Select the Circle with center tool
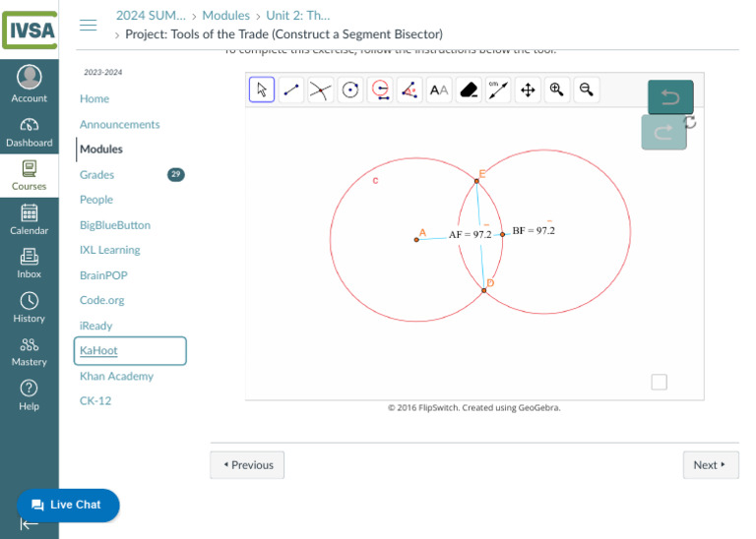 coord(350,90)
